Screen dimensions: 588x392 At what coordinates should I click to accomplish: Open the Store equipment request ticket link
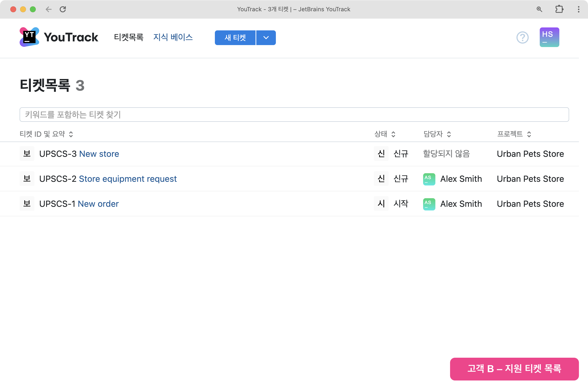128,179
